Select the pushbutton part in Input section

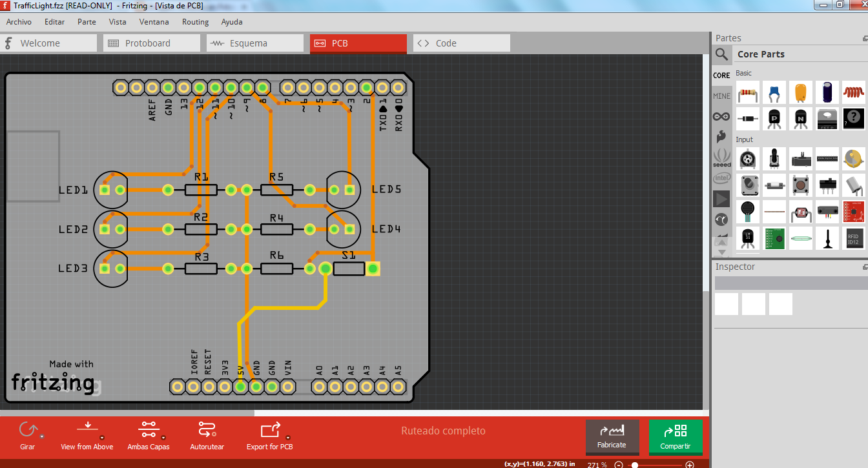[801, 185]
